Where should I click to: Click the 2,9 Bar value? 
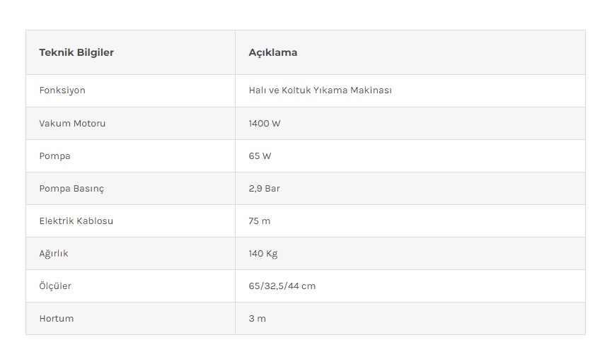(x=264, y=189)
